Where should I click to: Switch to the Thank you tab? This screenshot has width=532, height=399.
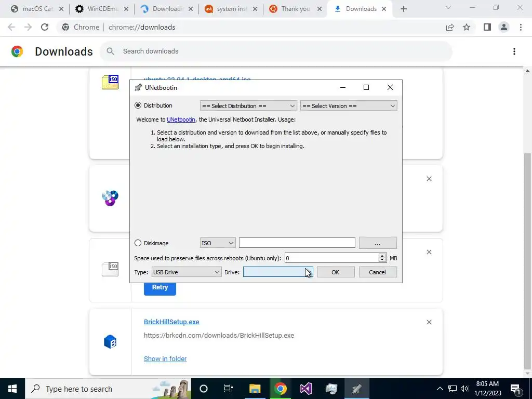[295, 9]
